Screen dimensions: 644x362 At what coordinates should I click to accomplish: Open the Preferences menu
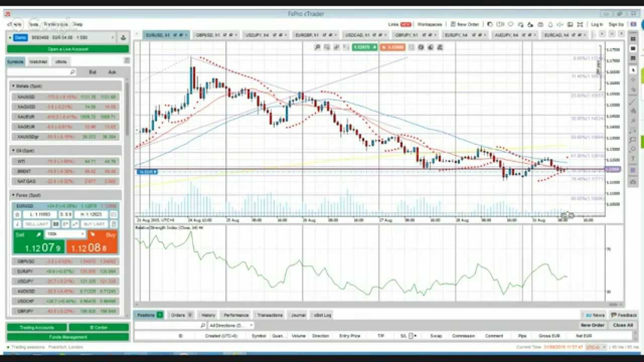pos(56,24)
